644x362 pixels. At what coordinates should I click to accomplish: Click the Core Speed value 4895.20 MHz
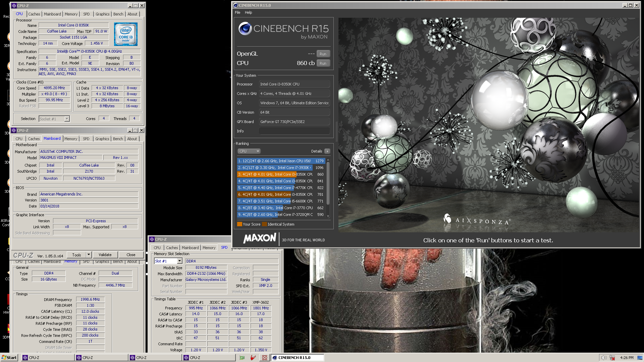pyautogui.click(x=54, y=88)
